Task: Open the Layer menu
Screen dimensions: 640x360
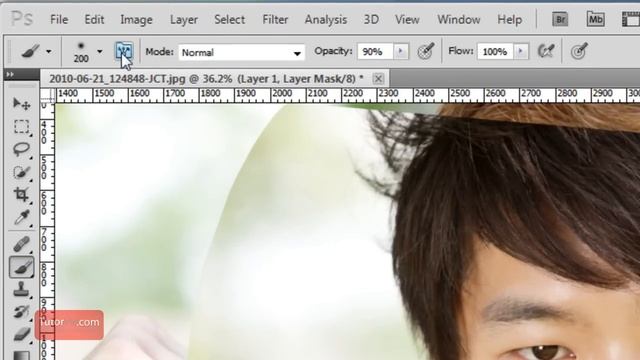Action: coord(184,20)
